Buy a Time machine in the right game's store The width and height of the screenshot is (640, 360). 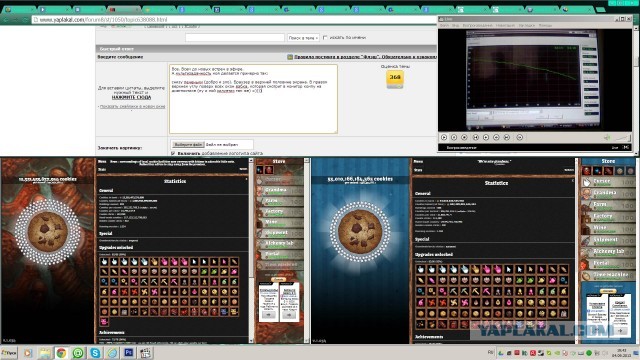(x=608, y=276)
